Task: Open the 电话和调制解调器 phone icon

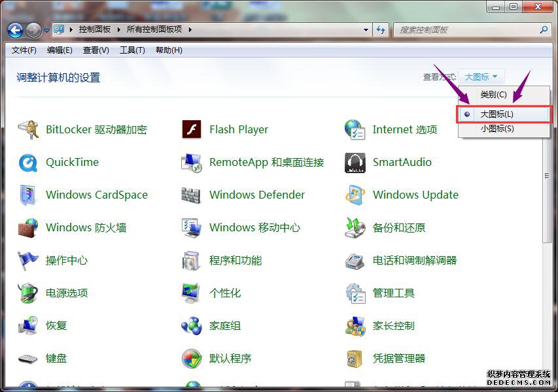Action: (x=355, y=261)
